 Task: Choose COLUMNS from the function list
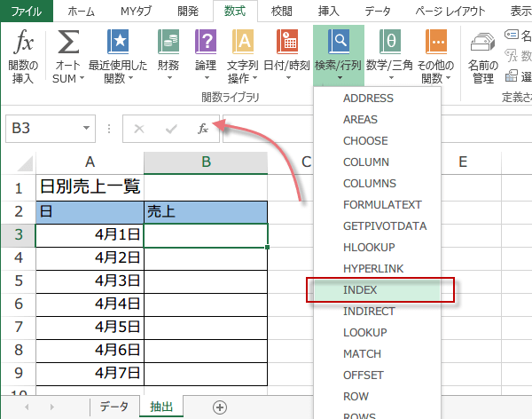coord(378,184)
